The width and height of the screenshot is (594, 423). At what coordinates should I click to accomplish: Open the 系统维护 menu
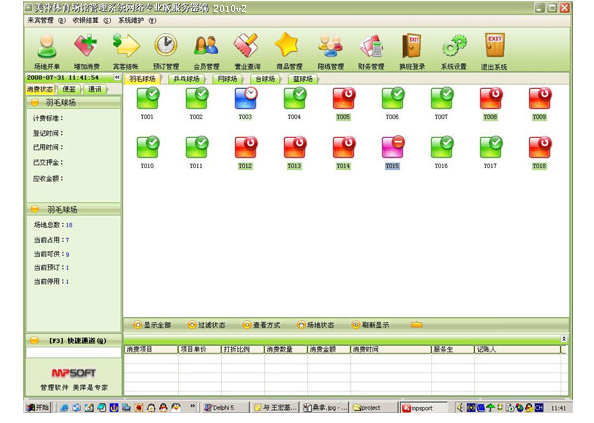pos(137,20)
